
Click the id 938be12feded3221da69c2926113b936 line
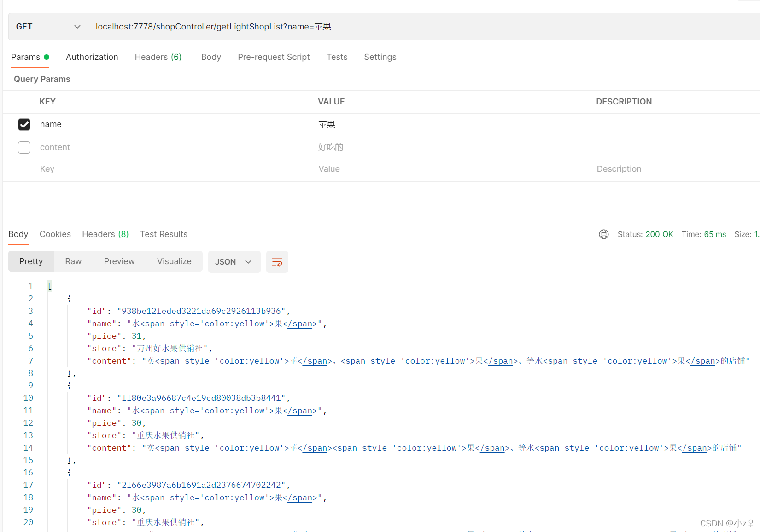coord(189,311)
